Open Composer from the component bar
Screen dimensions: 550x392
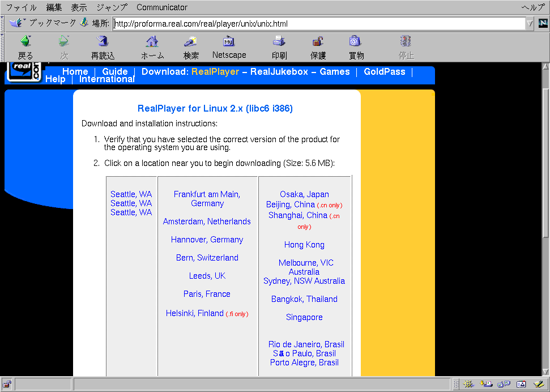pyautogui.click(x=539, y=384)
